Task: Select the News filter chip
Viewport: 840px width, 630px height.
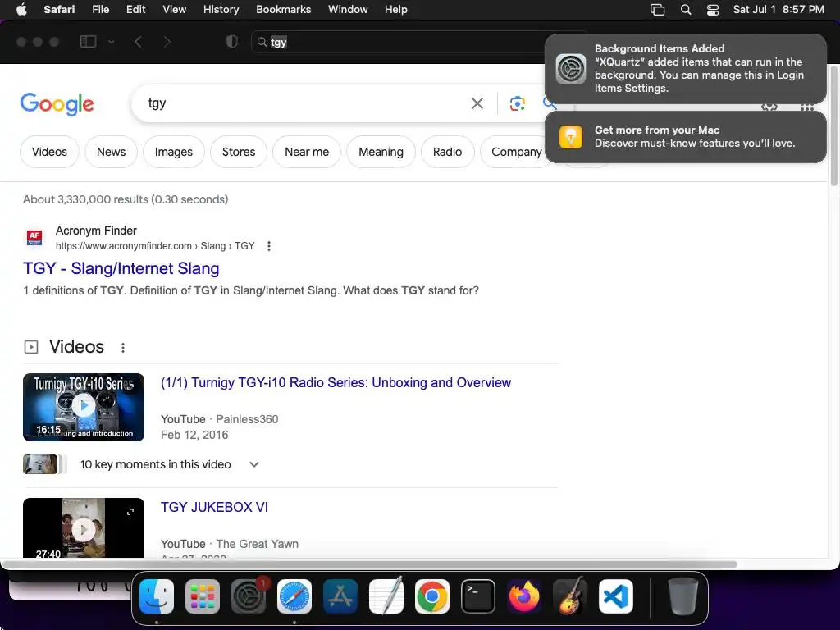Action: point(111,152)
